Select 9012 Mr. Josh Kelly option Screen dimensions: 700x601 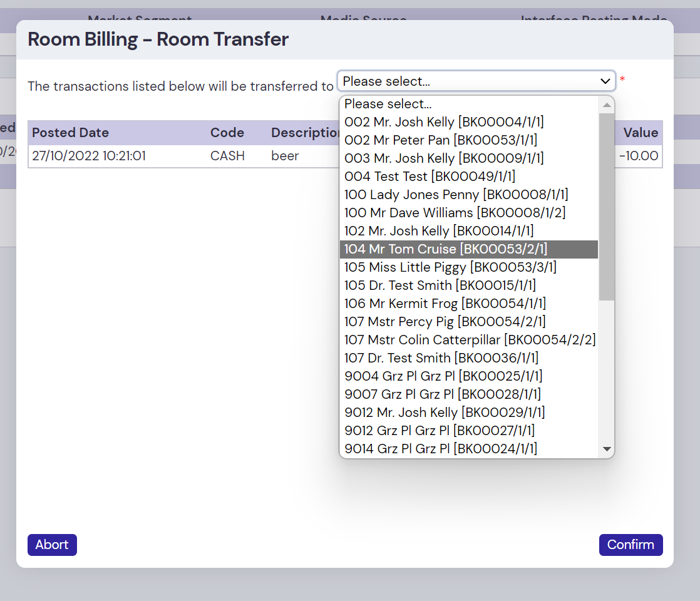click(x=445, y=413)
